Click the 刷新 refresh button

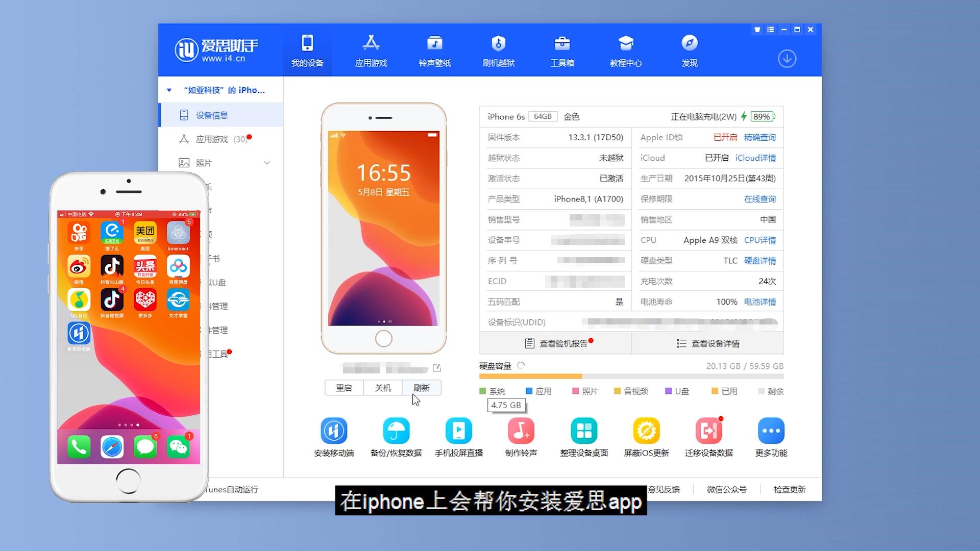(x=422, y=388)
